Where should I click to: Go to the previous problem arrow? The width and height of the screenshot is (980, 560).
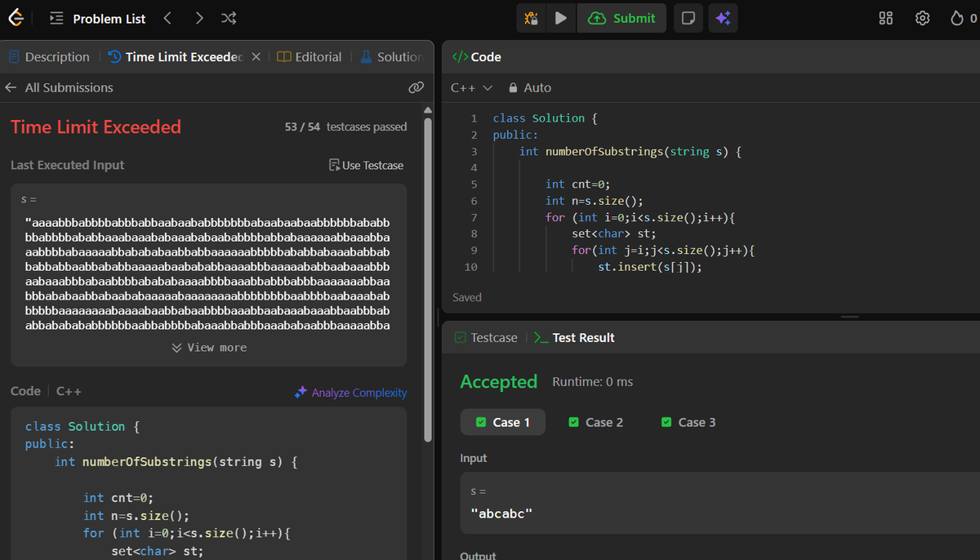click(167, 18)
